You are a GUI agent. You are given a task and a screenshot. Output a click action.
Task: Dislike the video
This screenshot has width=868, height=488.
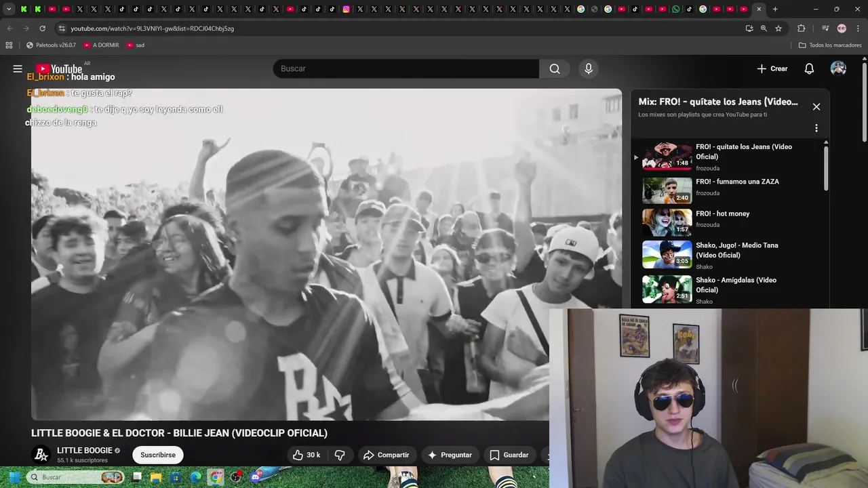340,455
